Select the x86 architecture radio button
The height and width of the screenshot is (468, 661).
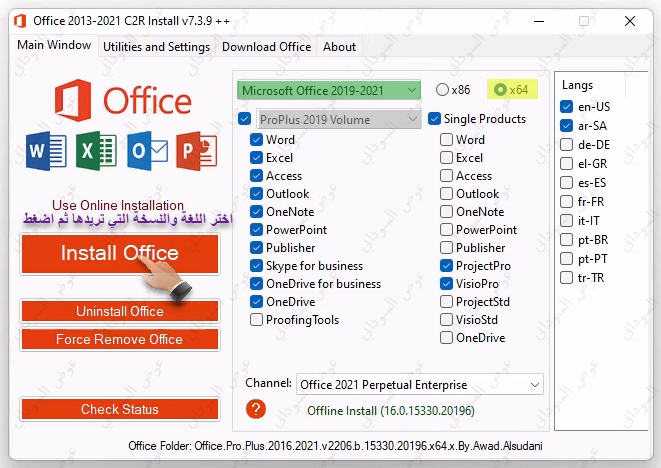[x=442, y=89]
